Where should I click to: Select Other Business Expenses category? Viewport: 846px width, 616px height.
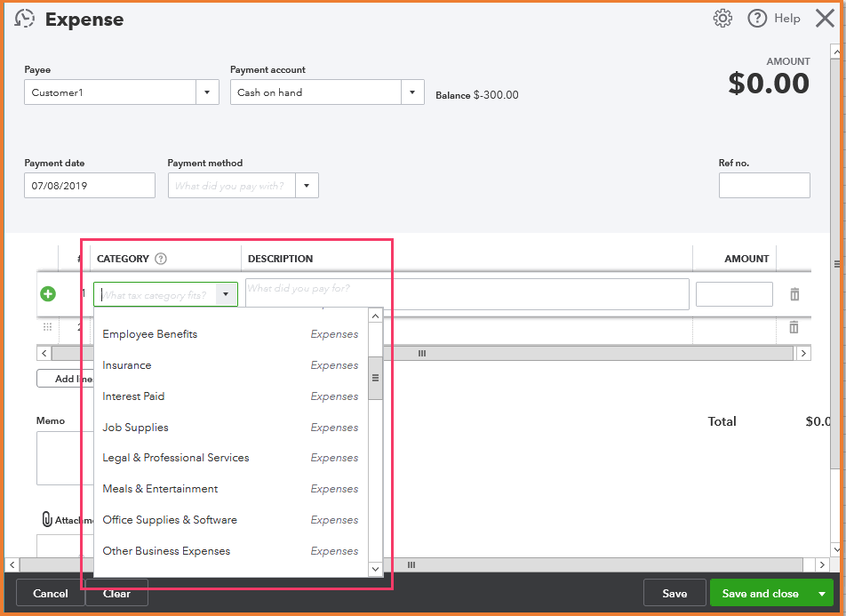(x=230, y=551)
